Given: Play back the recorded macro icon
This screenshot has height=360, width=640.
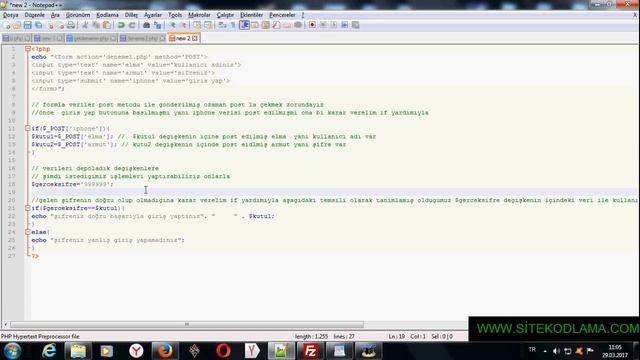Looking at the screenshot, I should pyautogui.click(x=334, y=25).
